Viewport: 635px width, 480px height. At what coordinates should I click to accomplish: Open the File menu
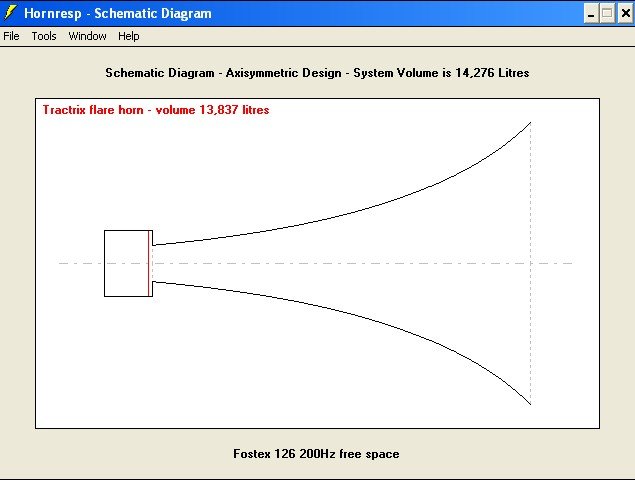pos(11,36)
